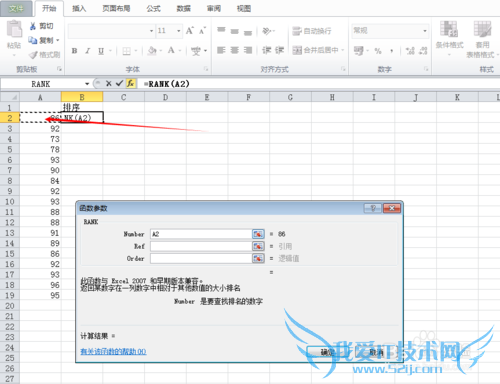Open the font size dropdown showing 11
The height and width of the screenshot is (384, 500).
point(179,31)
